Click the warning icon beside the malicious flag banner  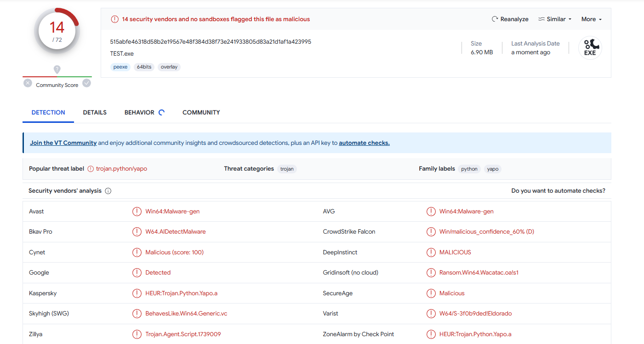(114, 19)
